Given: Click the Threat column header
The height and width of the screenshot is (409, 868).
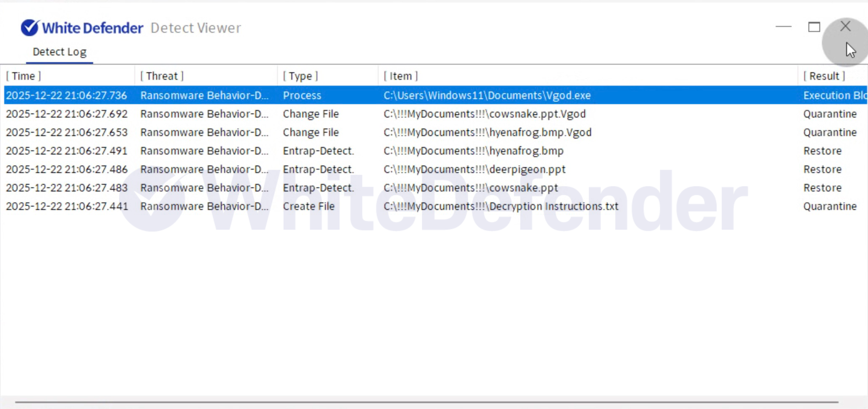Looking at the screenshot, I should click(x=162, y=76).
